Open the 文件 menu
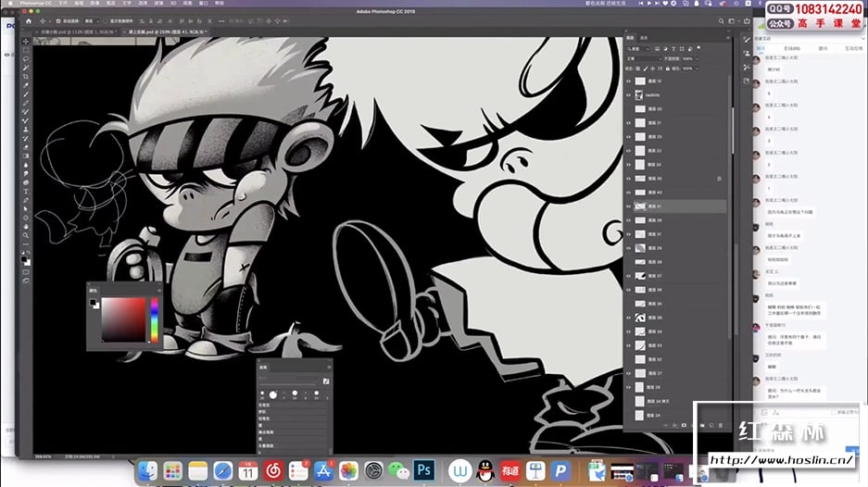This screenshot has width=868, height=487. click(x=63, y=4)
